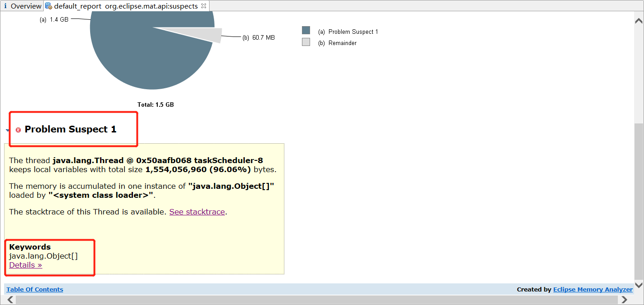This screenshot has height=305, width=644.
Task: Open the See stacktrace link
Action: (x=197, y=212)
